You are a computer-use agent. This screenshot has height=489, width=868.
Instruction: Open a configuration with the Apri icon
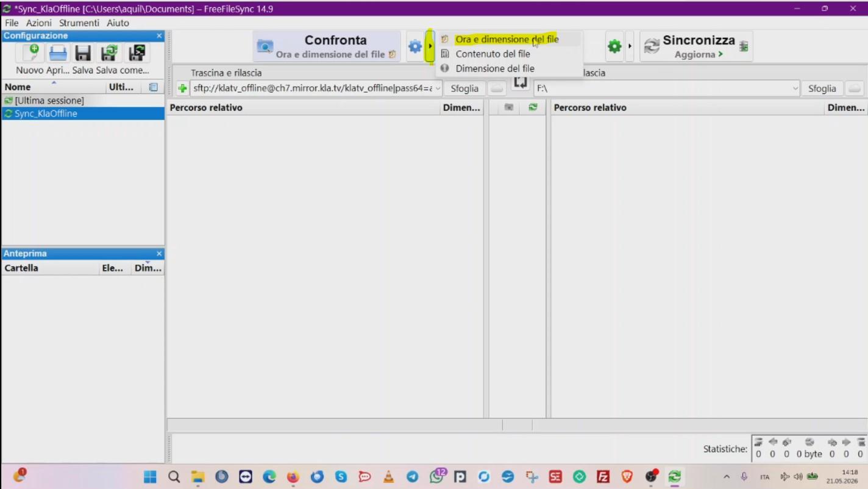pyautogui.click(x=58, y=53)
